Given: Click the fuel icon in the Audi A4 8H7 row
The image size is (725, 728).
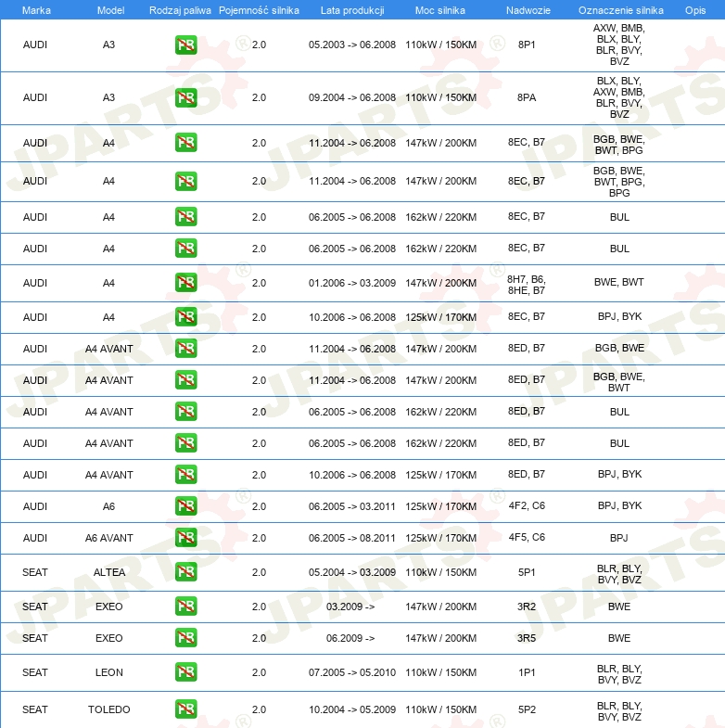Looking at the screenshot, I should (x=185, y=283).
